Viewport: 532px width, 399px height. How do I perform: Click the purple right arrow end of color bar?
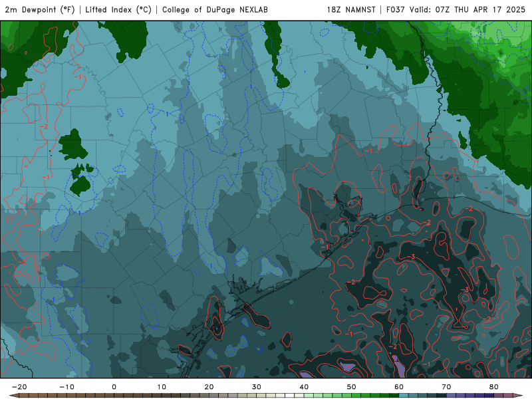point(517,396)
